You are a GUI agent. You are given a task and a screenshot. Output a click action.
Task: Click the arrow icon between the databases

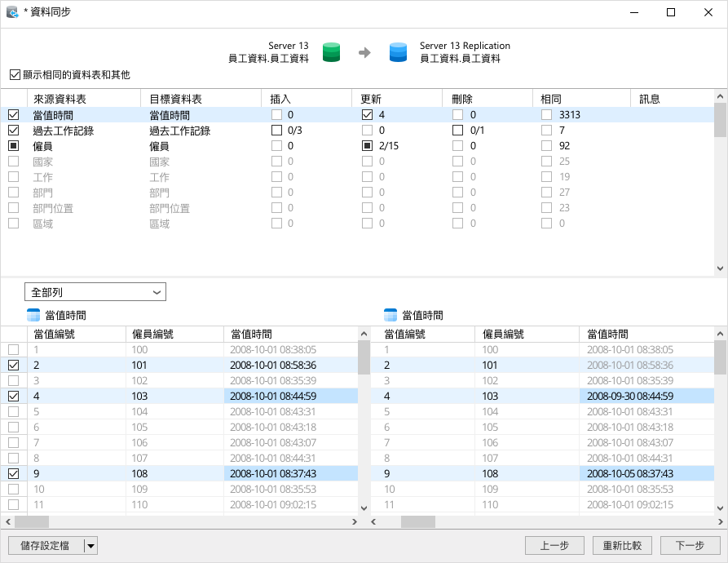click(365, 52)
